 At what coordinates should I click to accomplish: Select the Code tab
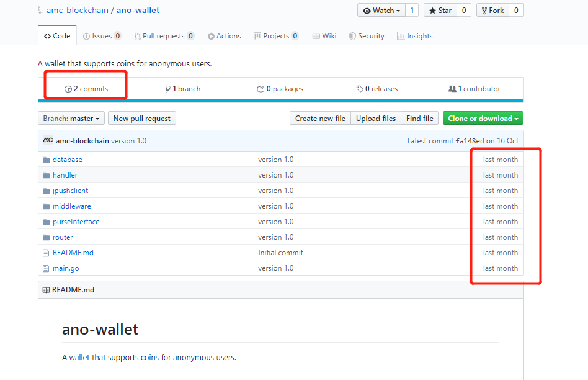click(58, 35)
